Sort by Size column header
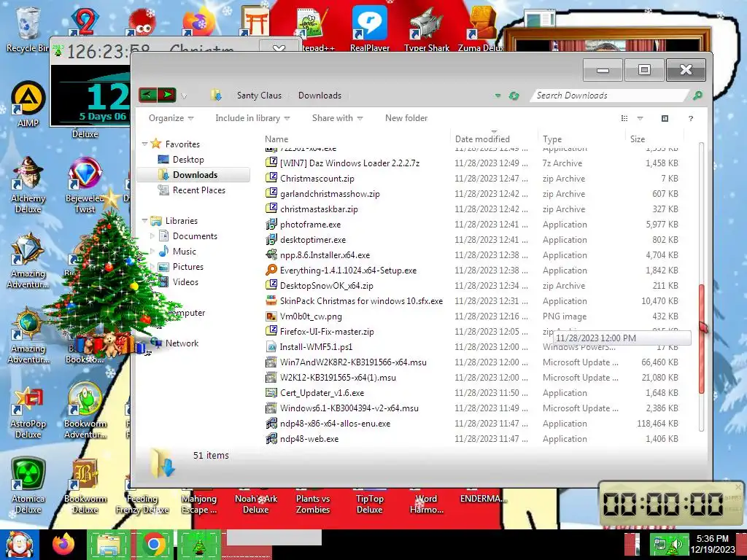747x560 pixels. (638, 139)
